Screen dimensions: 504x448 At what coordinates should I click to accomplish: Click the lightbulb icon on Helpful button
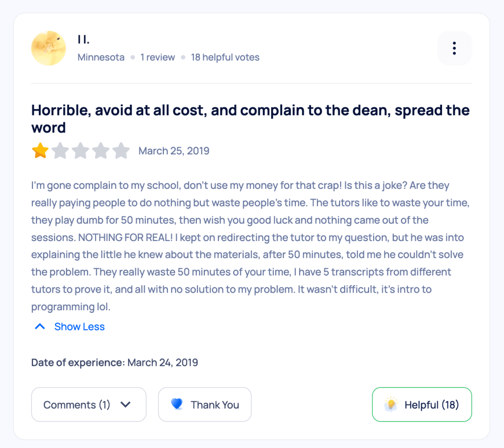pyautogui.click(x=390, y=404)
